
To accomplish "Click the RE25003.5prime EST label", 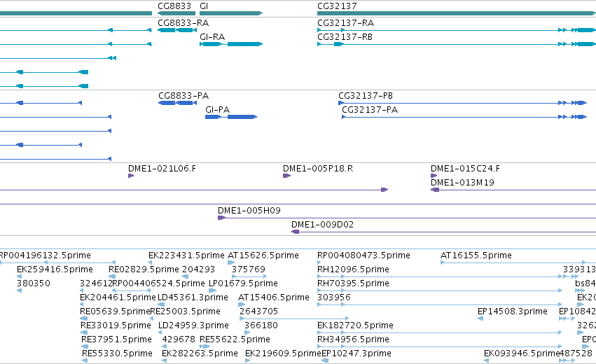I will [185, 311].
